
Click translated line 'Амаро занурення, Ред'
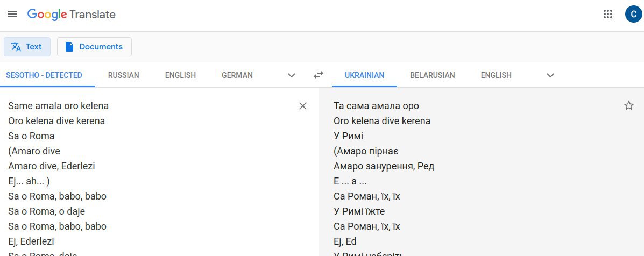384,166
